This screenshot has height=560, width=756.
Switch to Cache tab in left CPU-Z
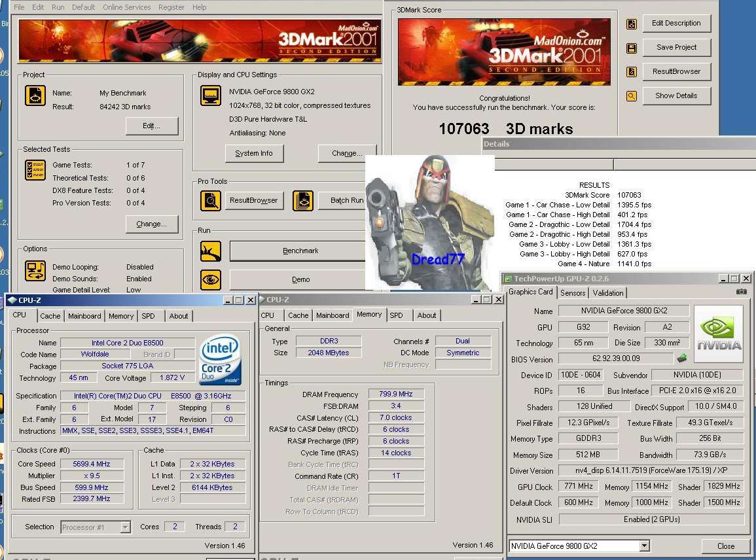[50, 316]
